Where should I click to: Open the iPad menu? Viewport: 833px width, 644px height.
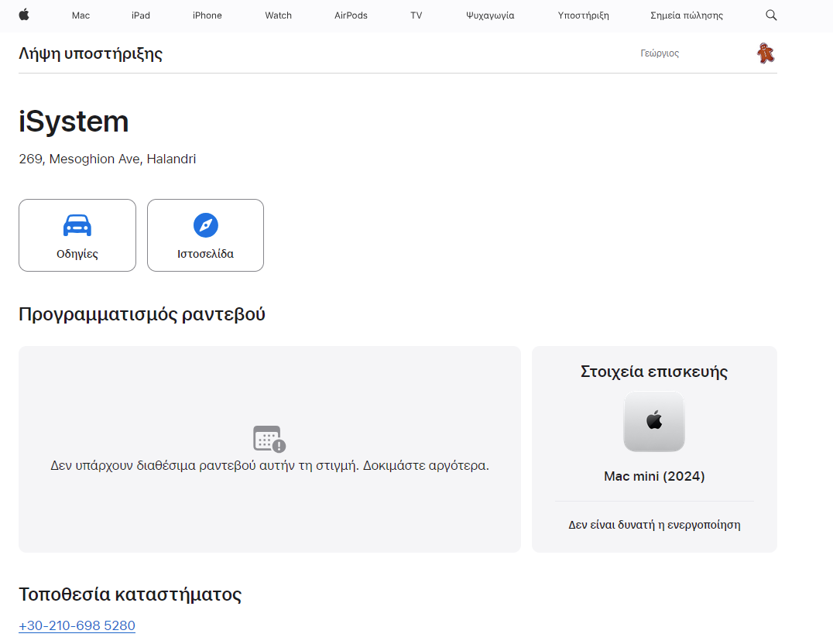point(141,15)
